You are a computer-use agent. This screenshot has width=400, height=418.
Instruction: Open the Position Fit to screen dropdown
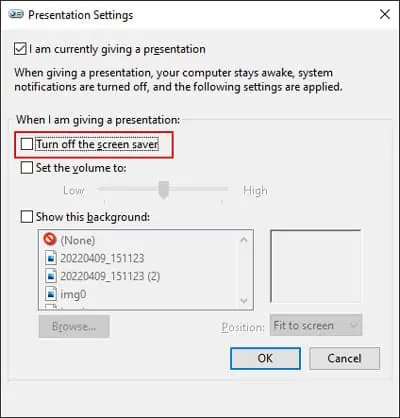pyautogui.click(x=316, y=325)
